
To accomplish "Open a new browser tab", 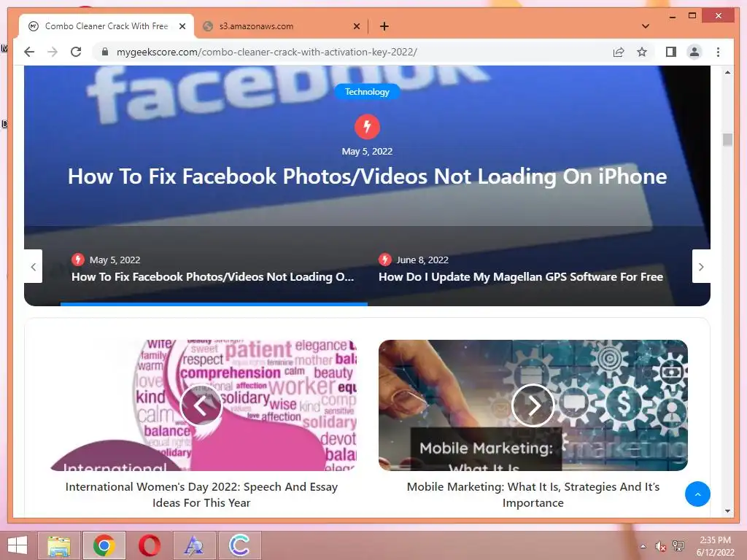I will [x=384, y=26].
